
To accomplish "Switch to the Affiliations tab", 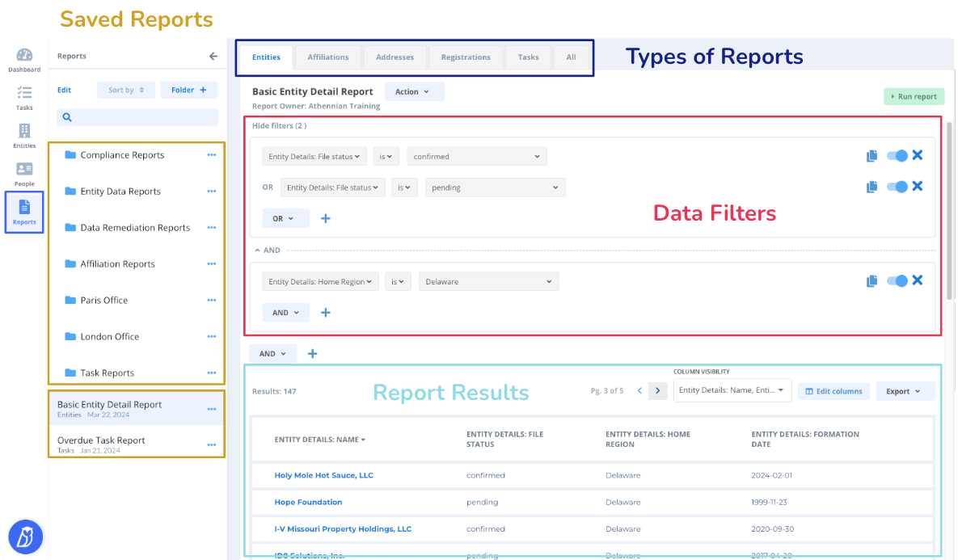I will [x=327, y=57].
